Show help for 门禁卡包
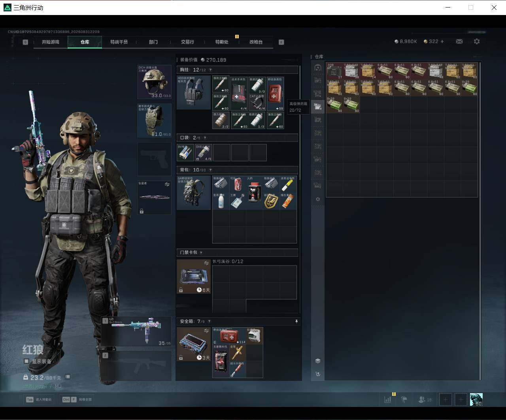Image resolution: width=506 pixels, height=420 pixels. pyautogui.click(x=201, y=252)
